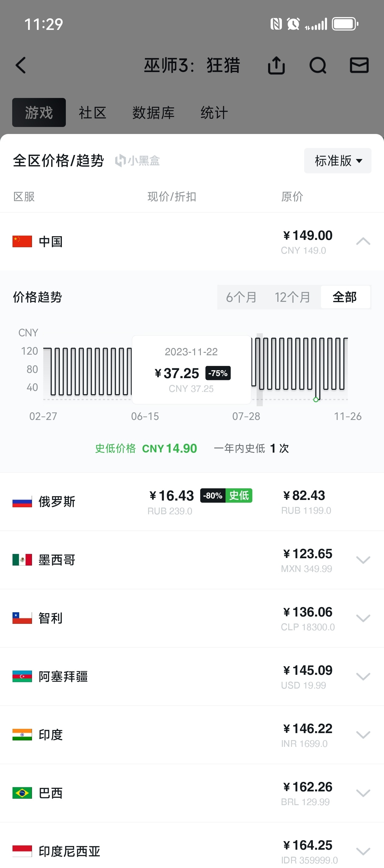Open search with the magnifier icon
Screen dimensions: 384x868
click(x=318, y=65)
